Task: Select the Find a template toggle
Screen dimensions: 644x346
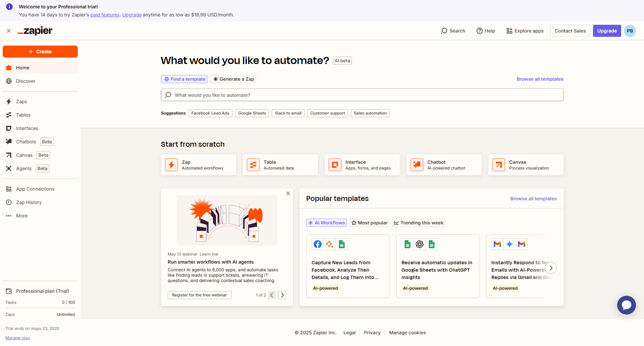Action: coord(184,79)
